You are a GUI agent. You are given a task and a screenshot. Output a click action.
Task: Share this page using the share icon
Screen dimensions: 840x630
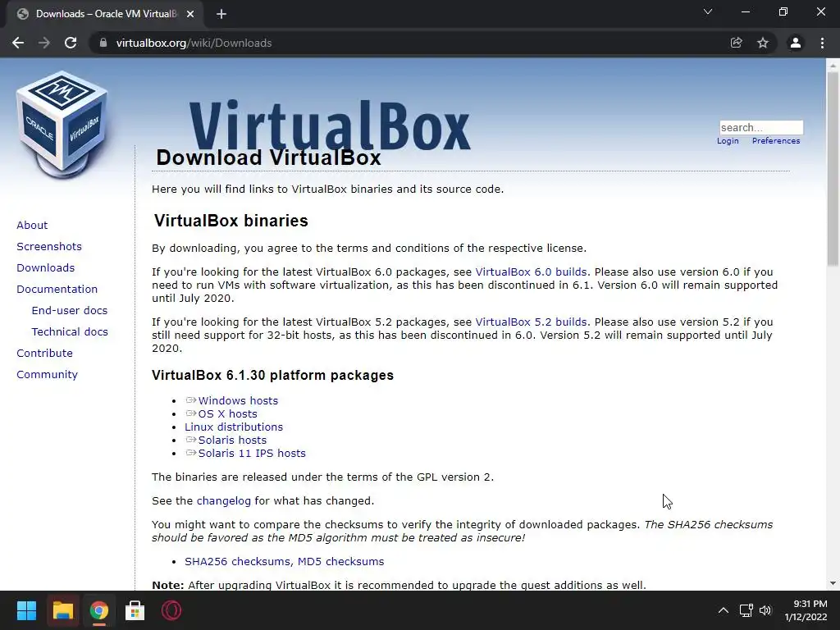click(736, 43)
